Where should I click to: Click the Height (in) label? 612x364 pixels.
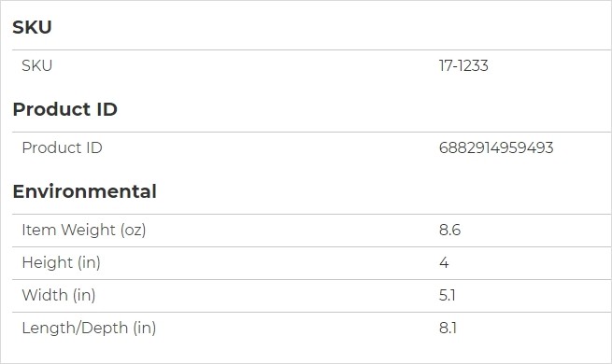pos(62,262)
